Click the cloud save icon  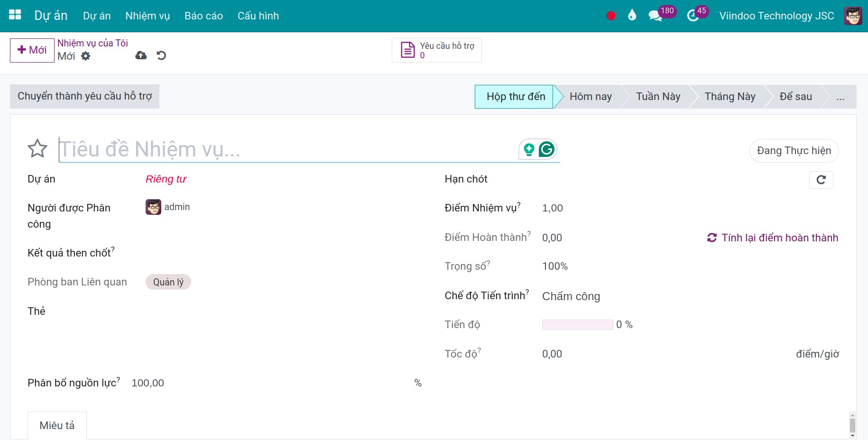tap(141, 55)
